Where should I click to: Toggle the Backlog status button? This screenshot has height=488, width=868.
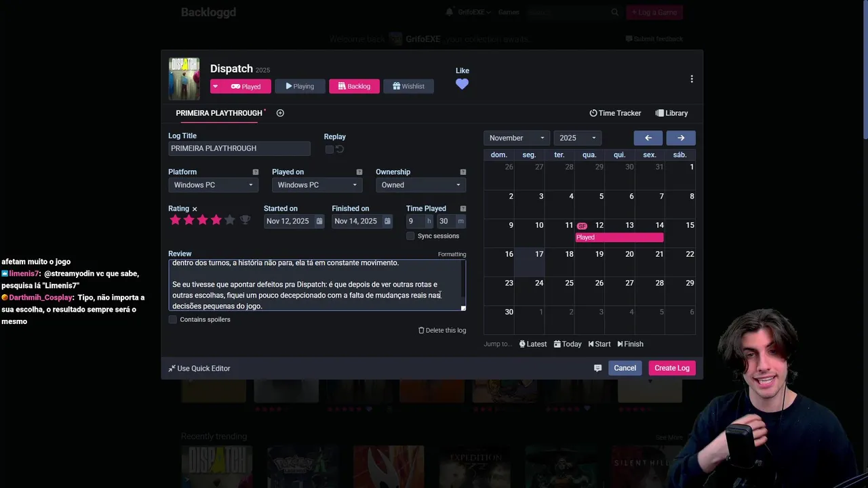pos(354,86)
